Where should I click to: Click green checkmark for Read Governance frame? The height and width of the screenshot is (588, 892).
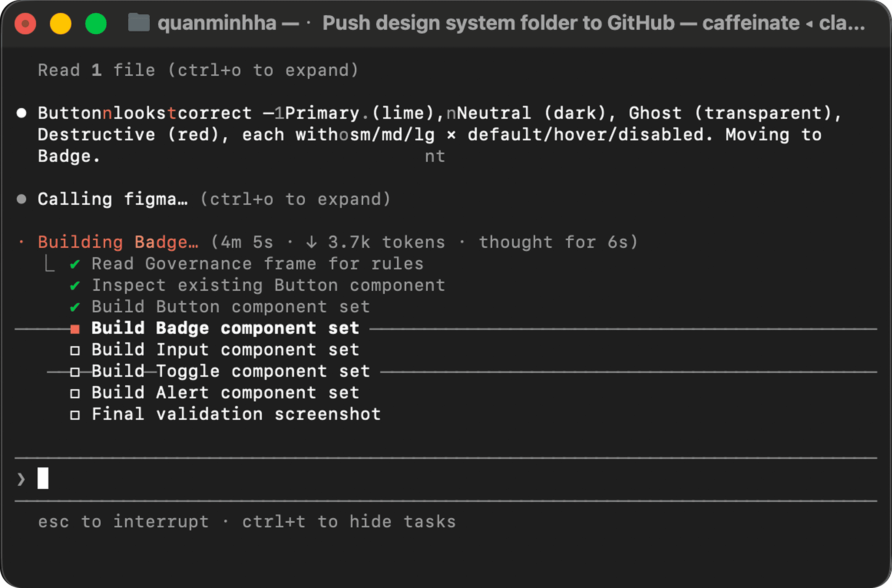click(75, 264)
